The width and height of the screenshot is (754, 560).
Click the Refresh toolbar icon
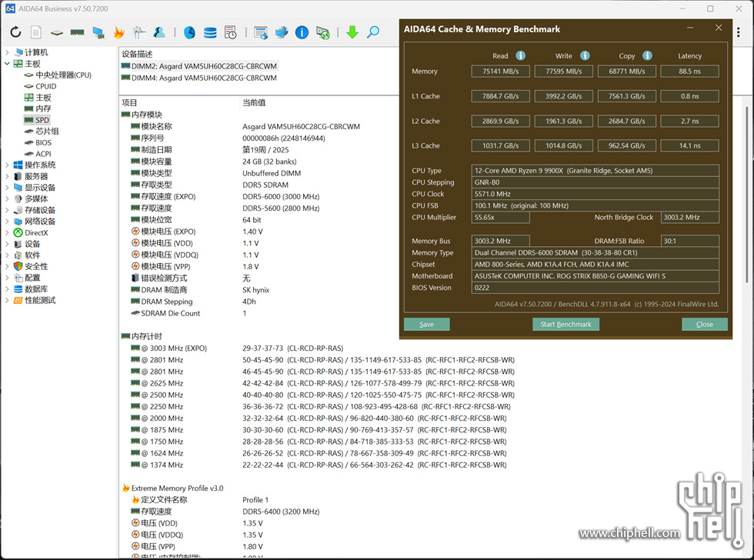click(15, 32)
